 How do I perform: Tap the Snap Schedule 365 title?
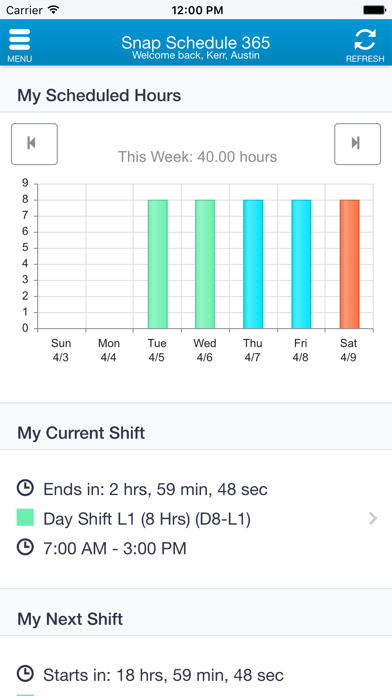(x=196, y=43)
